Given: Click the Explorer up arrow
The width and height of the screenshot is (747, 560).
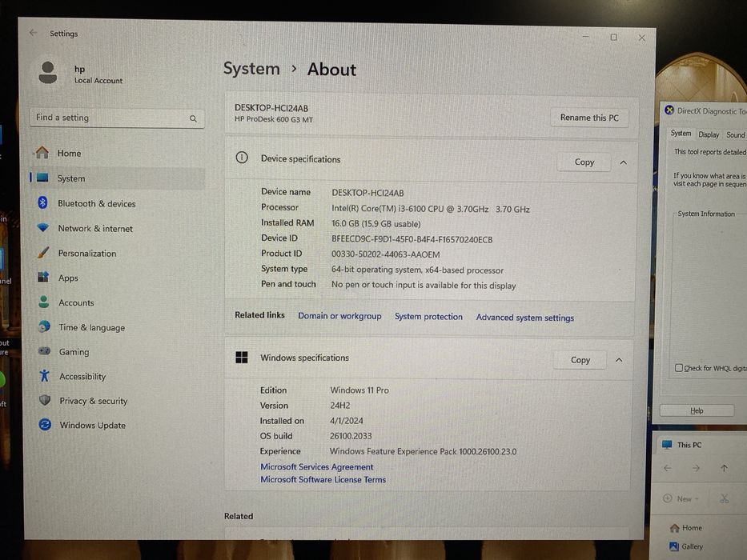Looking at the screenshot, I should tap(724, 468).
